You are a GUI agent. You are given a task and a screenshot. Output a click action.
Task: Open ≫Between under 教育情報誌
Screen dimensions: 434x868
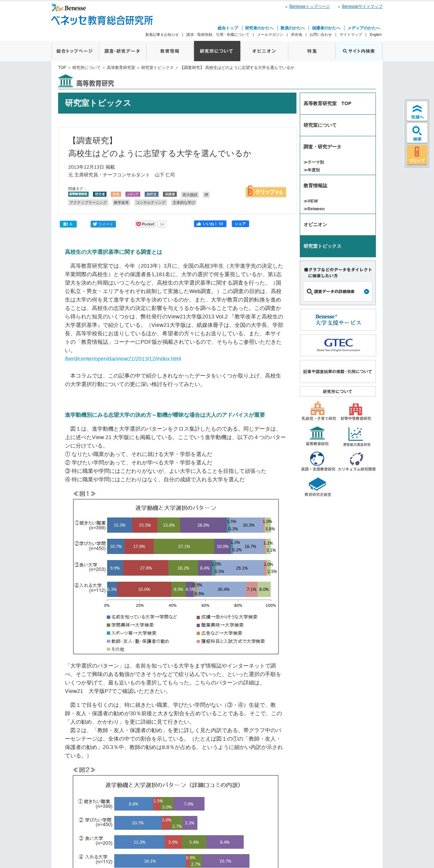314,209
